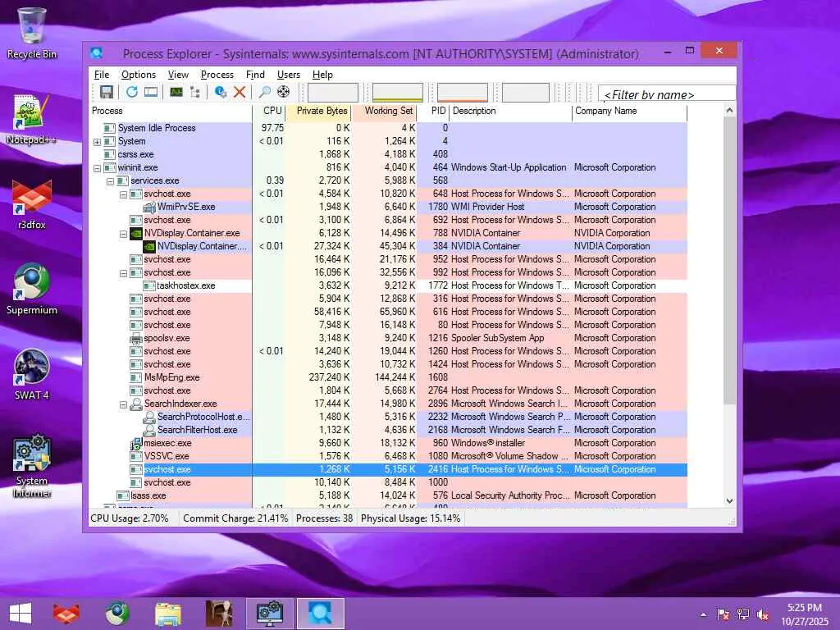
Task: Click 'CPU Usage: 2.70%' in status bar
Action: click(x=130, y=518)
